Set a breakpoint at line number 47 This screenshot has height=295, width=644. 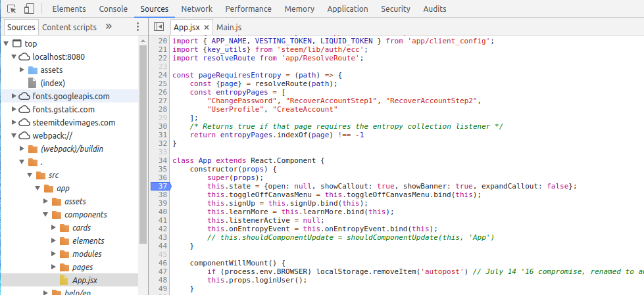pyautogui.click(x=162, y=271)
